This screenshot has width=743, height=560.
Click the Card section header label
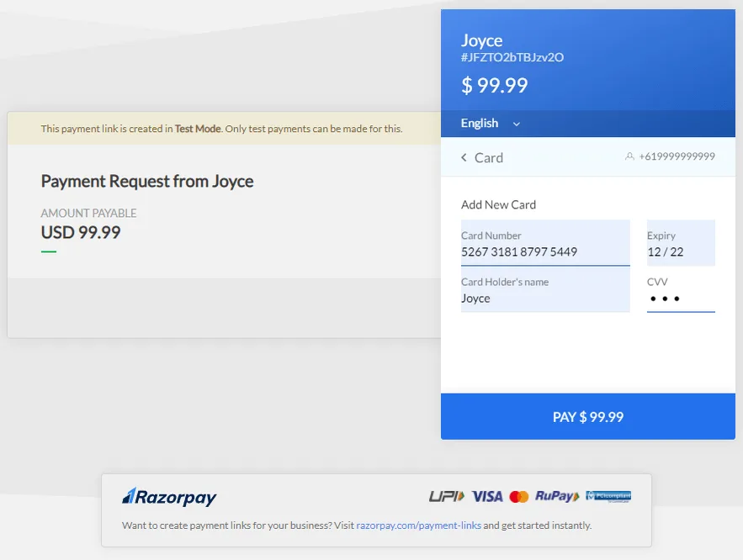(x=489, y=157)
